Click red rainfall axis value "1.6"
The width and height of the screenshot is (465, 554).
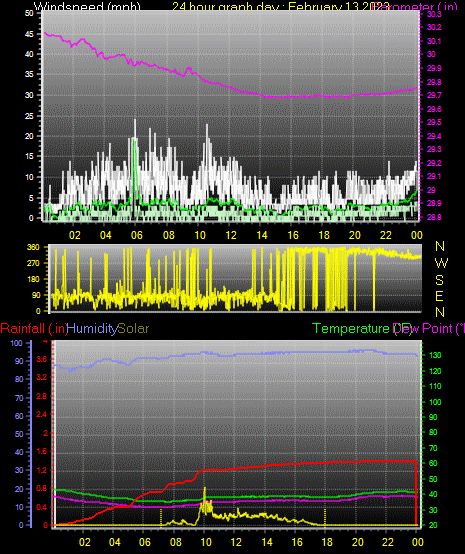[41, 452]
